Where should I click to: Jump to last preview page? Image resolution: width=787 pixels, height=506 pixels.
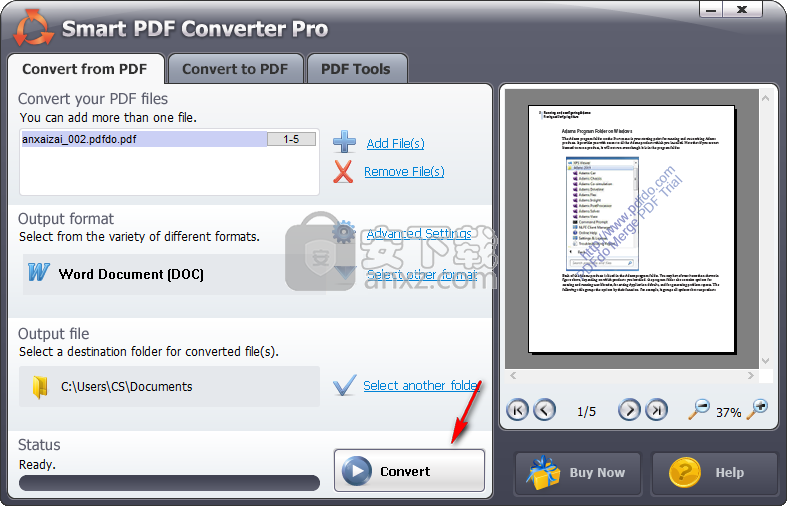(656, 410)
